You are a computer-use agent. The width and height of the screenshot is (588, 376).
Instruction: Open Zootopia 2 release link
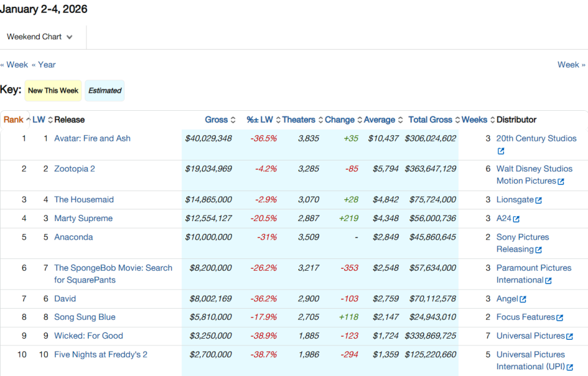[74, 169]
